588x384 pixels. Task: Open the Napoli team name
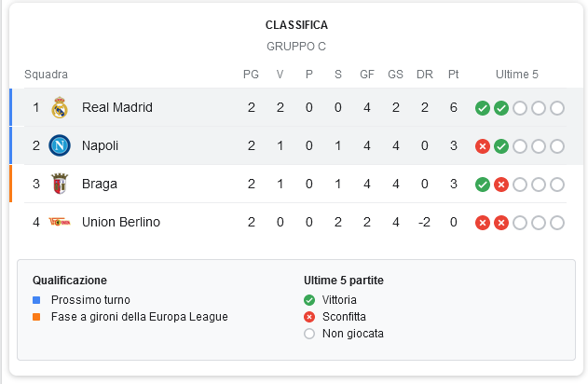100,146
